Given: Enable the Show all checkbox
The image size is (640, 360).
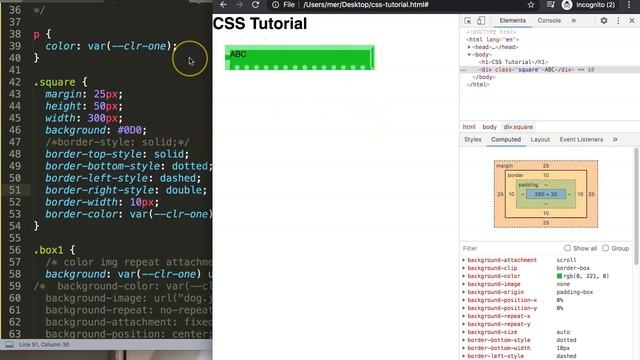Looking at the screenshot, I should 567,248.
